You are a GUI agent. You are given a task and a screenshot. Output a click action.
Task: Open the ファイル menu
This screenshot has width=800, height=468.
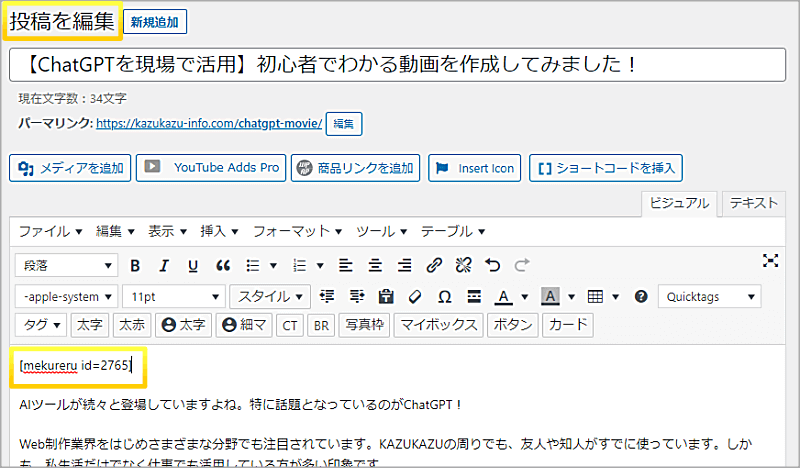51,231
